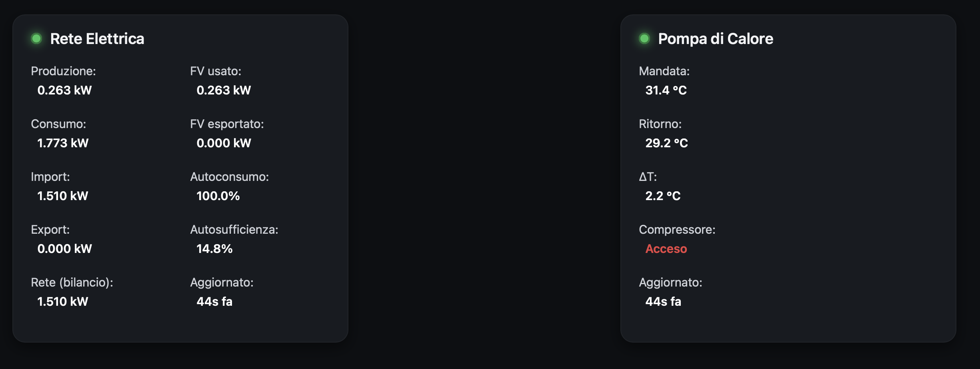
Task: Click the Aggiornato time in Rete Elettrica card
Action: (x=214, y=301)
